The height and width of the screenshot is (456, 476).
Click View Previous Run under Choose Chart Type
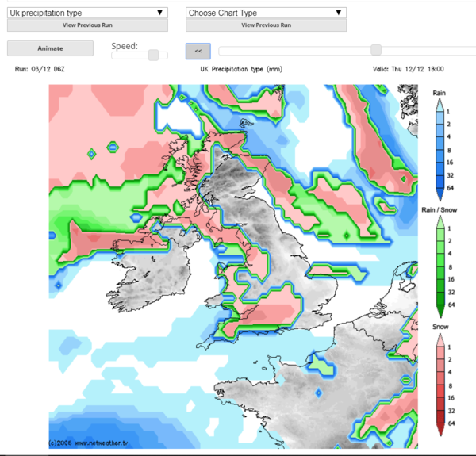coord(266,25)
